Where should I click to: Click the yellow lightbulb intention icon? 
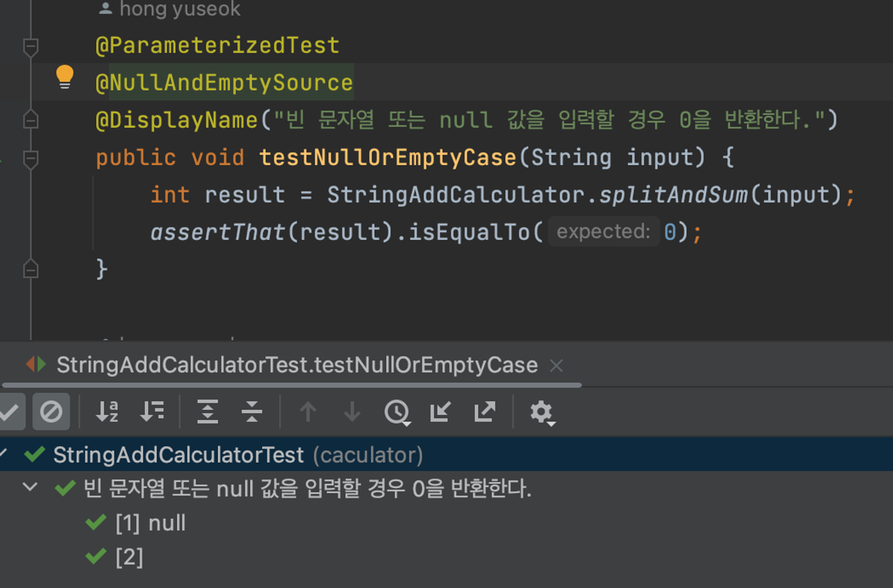pos(64,77)
